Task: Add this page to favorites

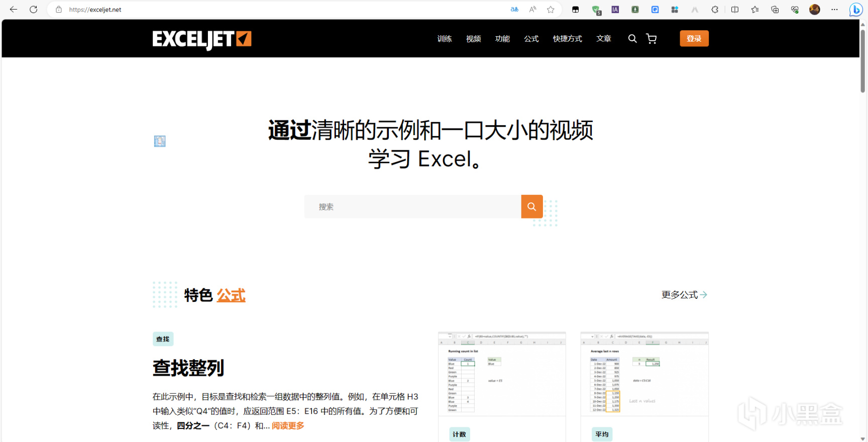Action: pos(551,10)
